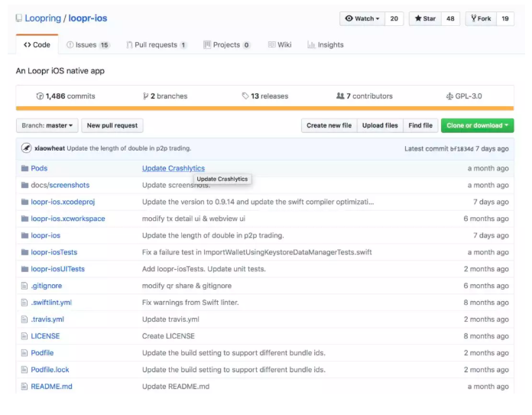Open latest commit hash bf1834d
Screen dimensions: 532x415
coord(462,149)
